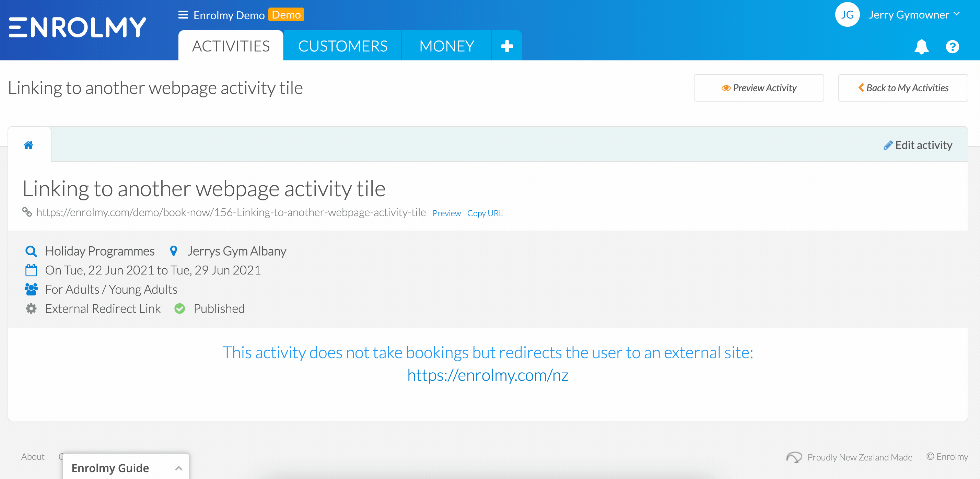Viewport: 980px width, 479px height.
Task: Click the Enrolmy Demo organisation name
Action: tap(229, 15)
